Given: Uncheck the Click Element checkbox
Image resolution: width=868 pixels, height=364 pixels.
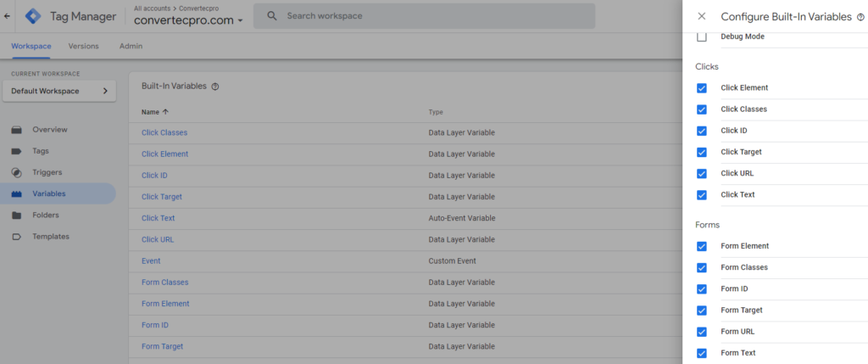Looking at the screenshot, I should coord(701,88).
